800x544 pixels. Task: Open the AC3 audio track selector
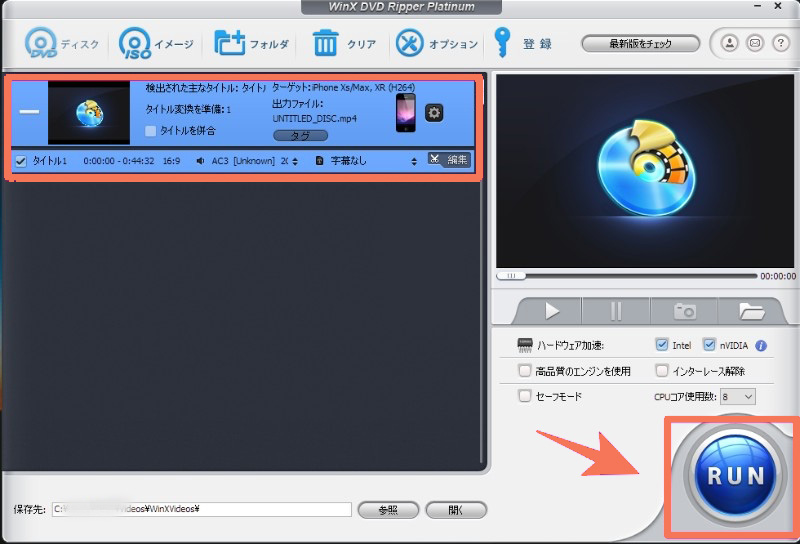[x=255, y=161]
